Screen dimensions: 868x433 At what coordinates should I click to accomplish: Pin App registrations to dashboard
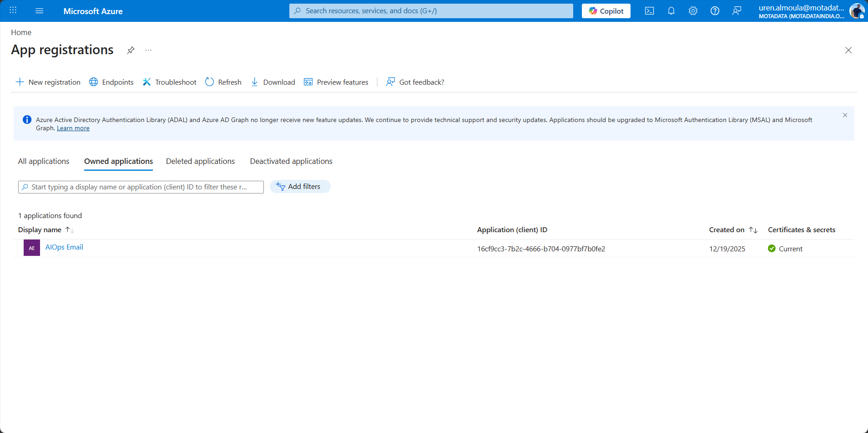pyautogui.click(x=131, y=50)
